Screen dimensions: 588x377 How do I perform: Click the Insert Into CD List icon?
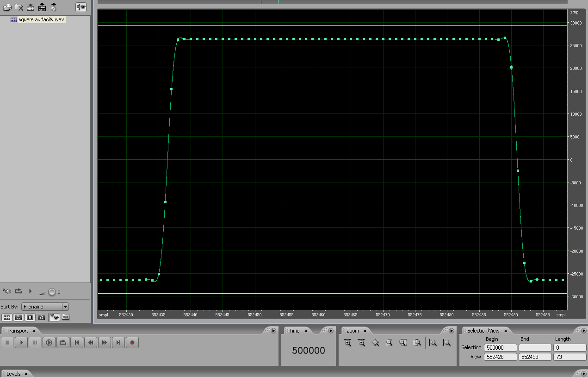coord(54,7)
